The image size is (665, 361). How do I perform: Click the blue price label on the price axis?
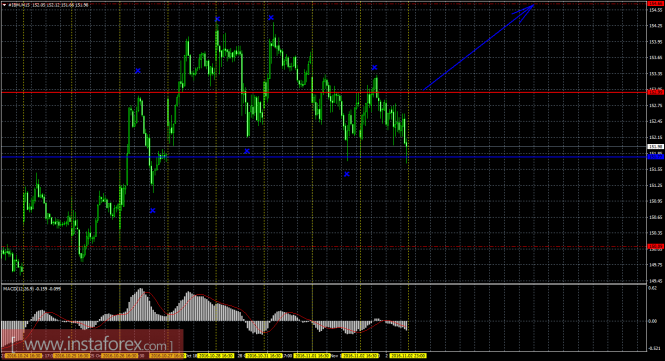[x=656, y=157]
